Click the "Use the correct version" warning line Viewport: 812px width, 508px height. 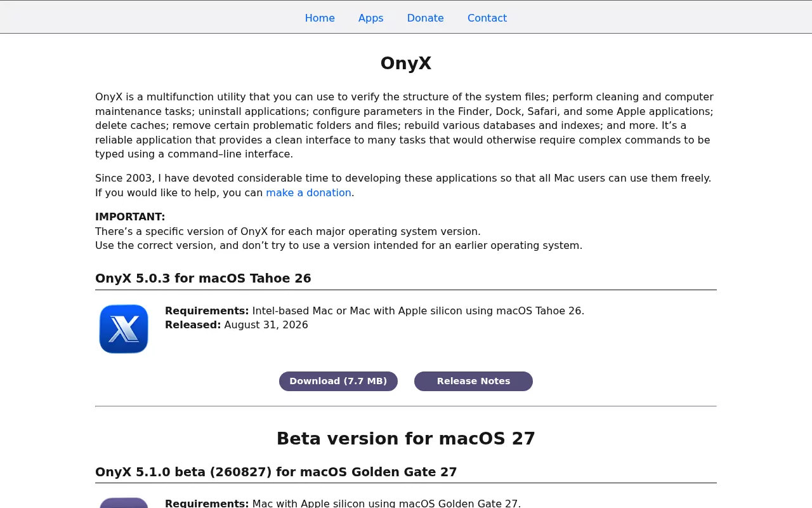click(x=339, y=245)
